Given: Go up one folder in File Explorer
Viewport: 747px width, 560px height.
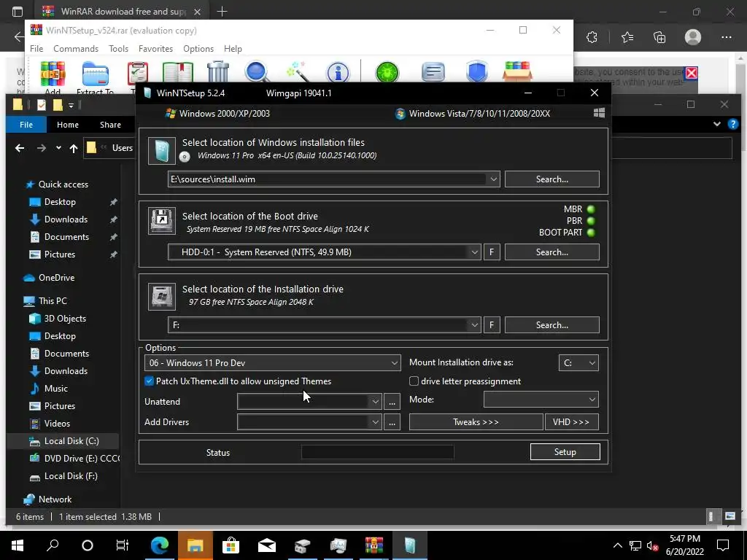Looking at the screenshot, I should point(74,148).
